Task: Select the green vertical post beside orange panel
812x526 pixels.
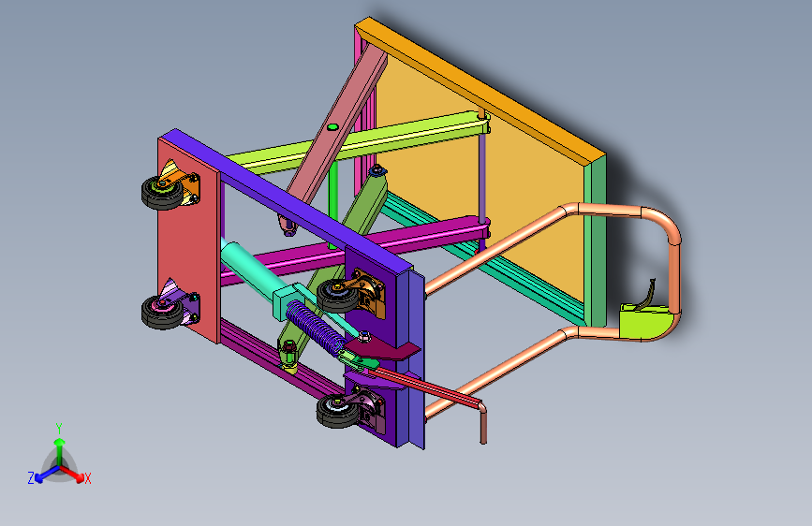Action: click(596, 242)
